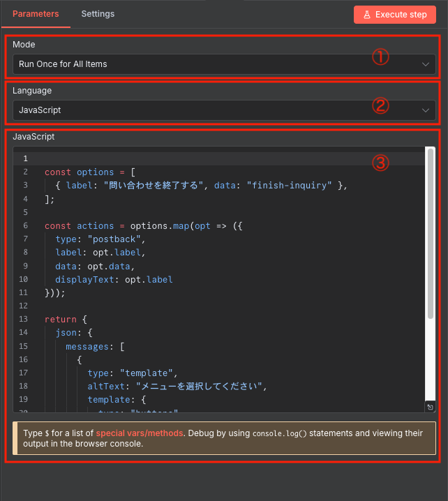The image size is (448, 501).
Task: Open the Mode dropdown showing Run Once for All Items
Action: click(224, 64)
